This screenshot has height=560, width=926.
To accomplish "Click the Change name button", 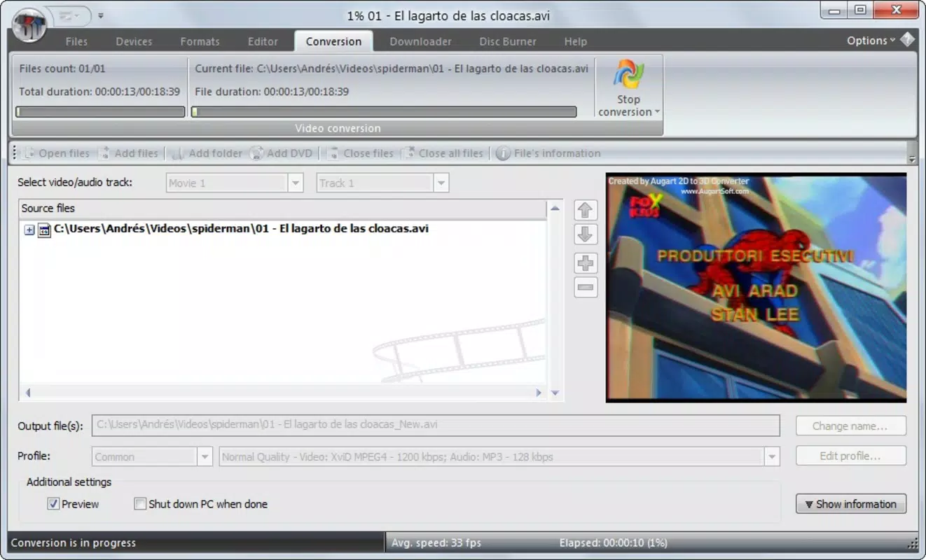I will pyautogui.click(x=850, y=426).
